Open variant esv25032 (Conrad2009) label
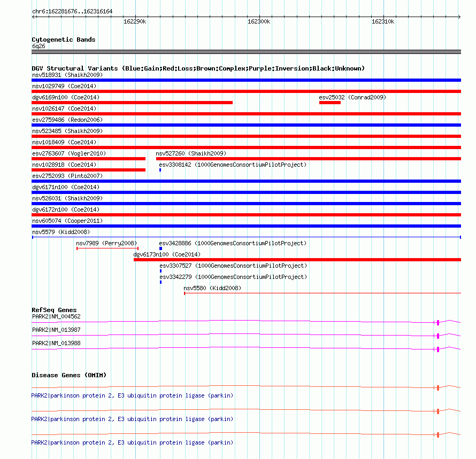 (352, 97)
